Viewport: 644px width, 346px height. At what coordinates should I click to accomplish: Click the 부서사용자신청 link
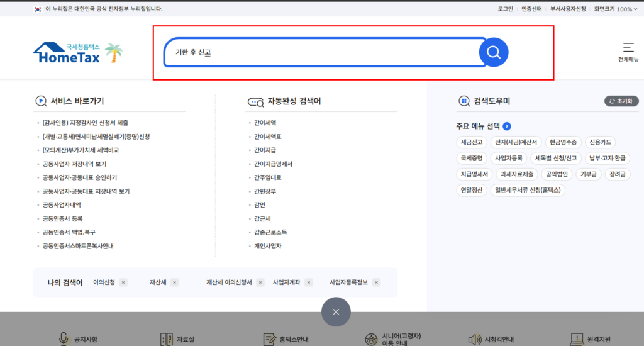[x=568, y=9]
